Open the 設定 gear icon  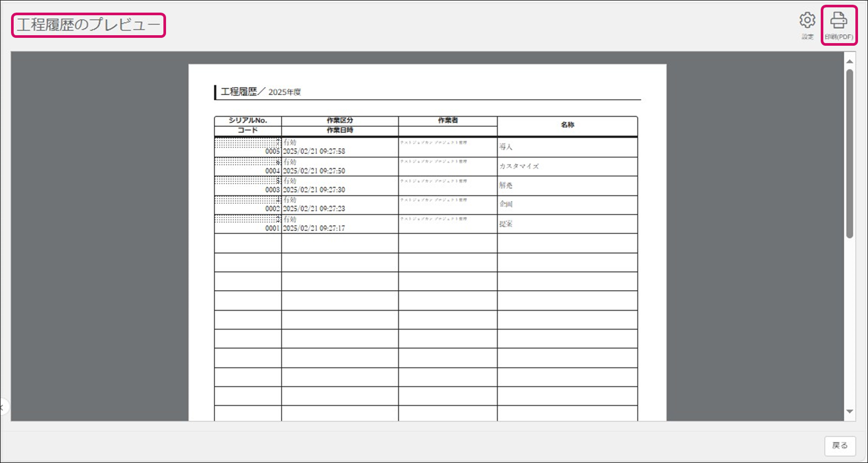pyautogui.click(x=807, y=22)
